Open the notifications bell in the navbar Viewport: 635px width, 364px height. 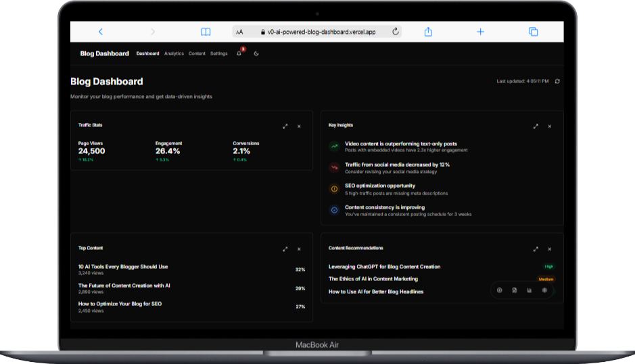tap(239, 53)
